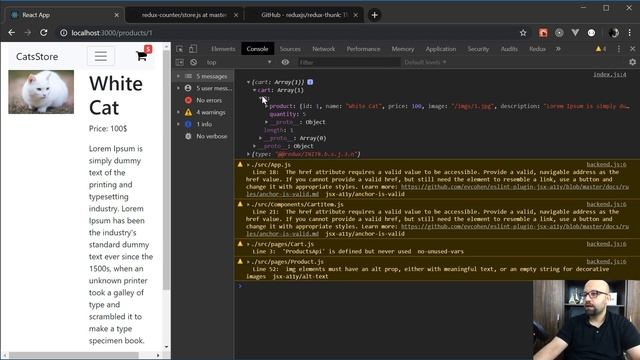Click the clear console icon

click(193, 62)
